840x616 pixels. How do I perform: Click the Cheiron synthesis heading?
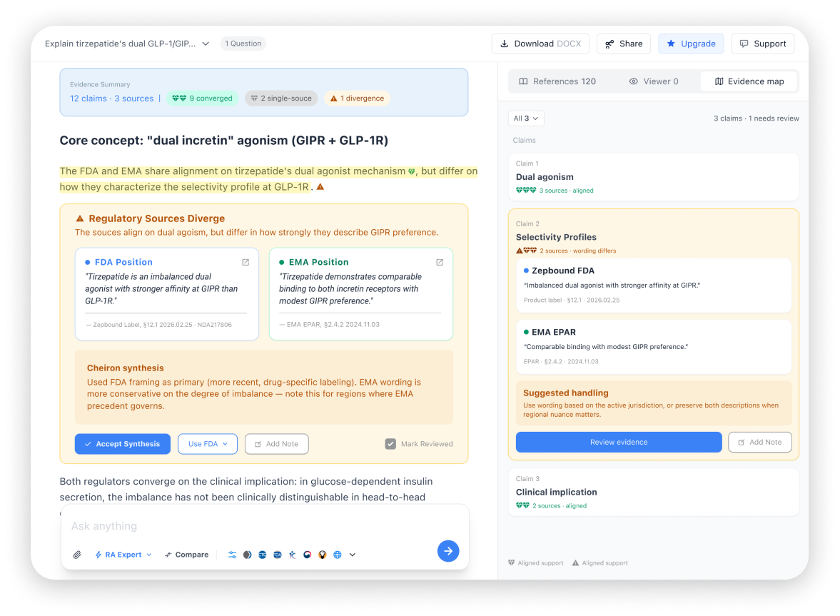[125, 368]
